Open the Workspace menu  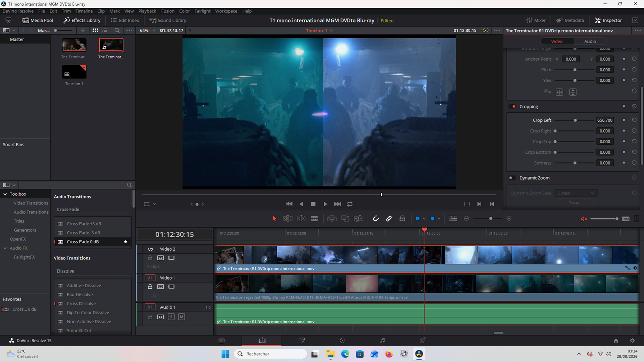tap(226, 11)
